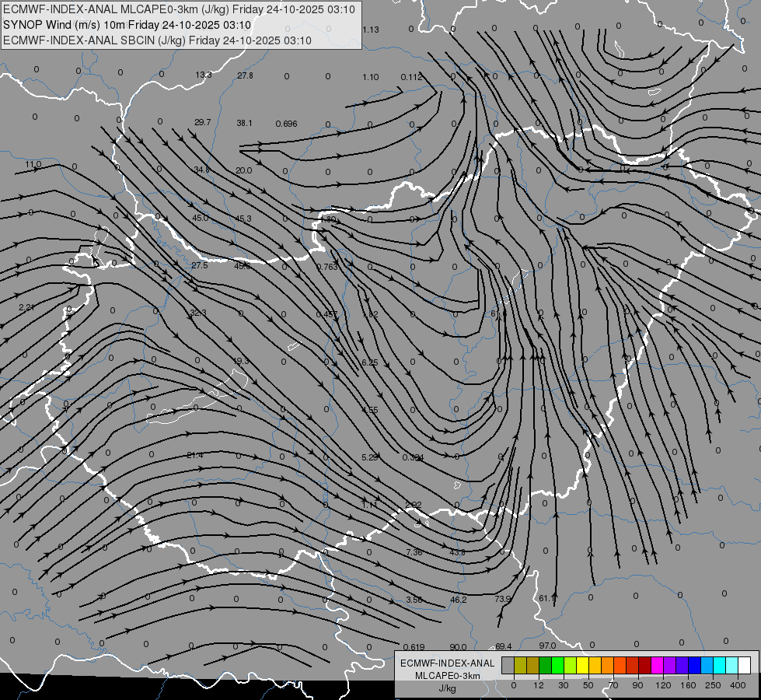Click the J/kg unit label in legend

[447, 688]
